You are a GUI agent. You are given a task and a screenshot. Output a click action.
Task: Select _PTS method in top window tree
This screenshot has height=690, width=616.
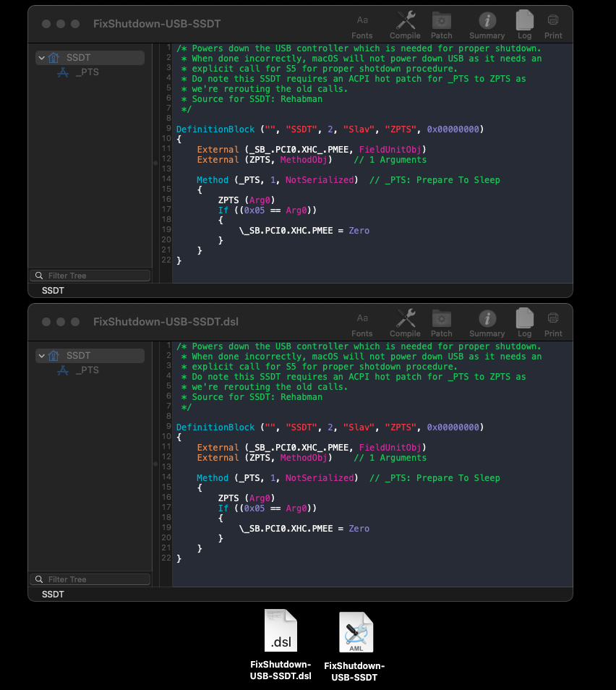tap(87, 72)
